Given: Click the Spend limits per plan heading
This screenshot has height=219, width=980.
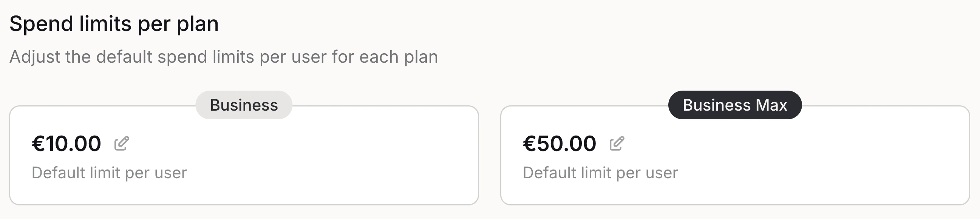Looking at the screenshot, I should tap(114, 23).
